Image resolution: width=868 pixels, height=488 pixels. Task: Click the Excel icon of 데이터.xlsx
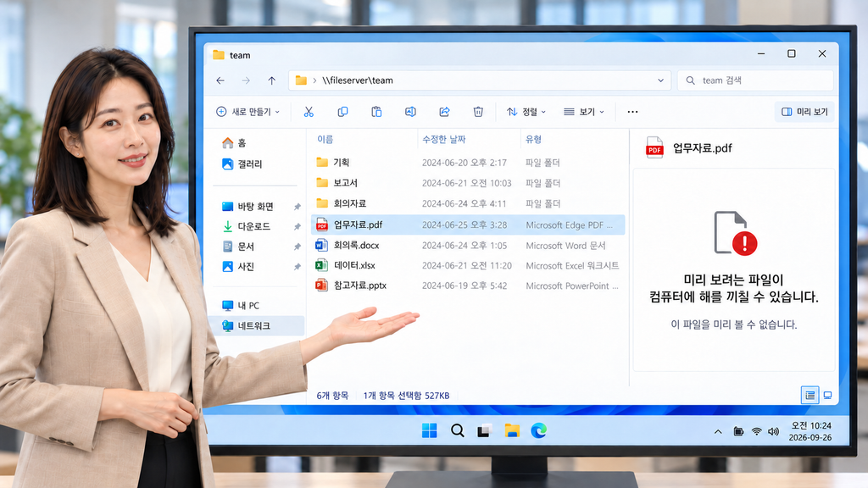(x=321, y=265)
